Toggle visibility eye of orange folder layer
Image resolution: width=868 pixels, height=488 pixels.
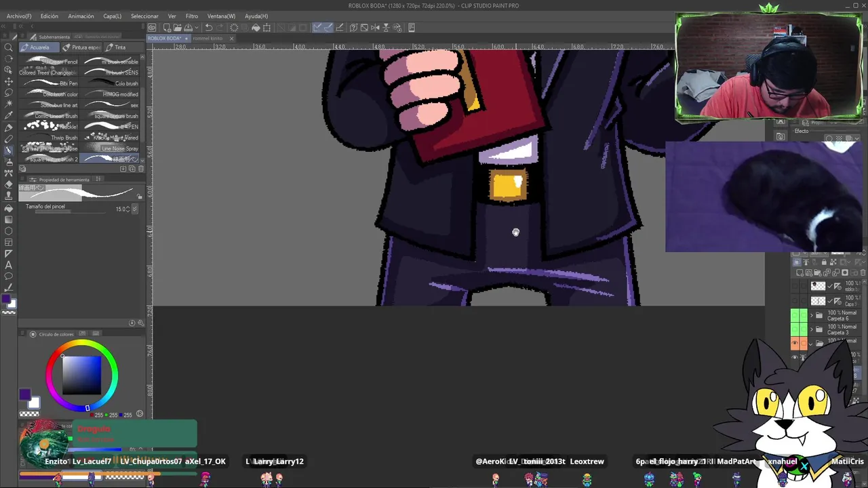click(x=795, y=344)
